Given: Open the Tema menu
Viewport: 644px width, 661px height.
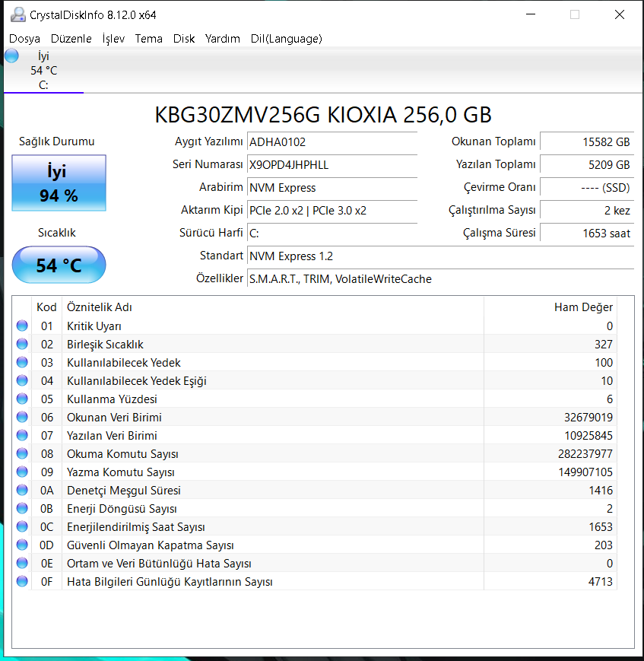Looking at the screenshot, I should point(148,39).
